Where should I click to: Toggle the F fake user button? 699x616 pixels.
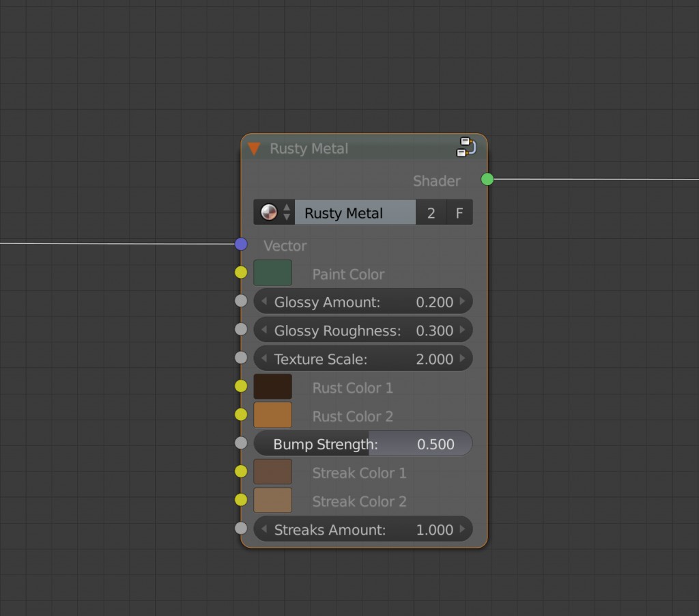(x=459, y=213)
